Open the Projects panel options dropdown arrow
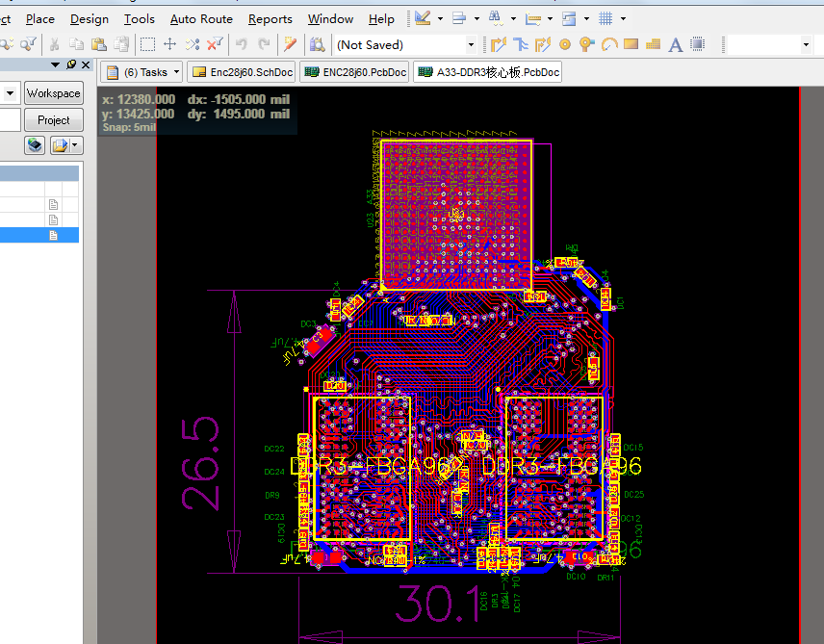 click(x=55, y=64)
